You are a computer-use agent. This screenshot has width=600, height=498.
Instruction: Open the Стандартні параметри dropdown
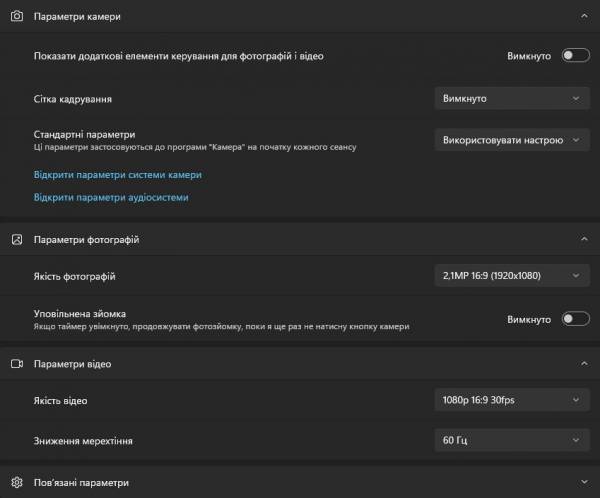[512, 140]
